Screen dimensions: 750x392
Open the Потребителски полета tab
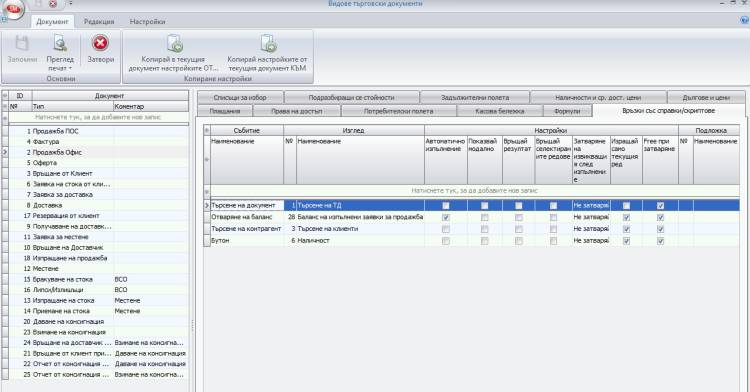[x=398, y=111]
